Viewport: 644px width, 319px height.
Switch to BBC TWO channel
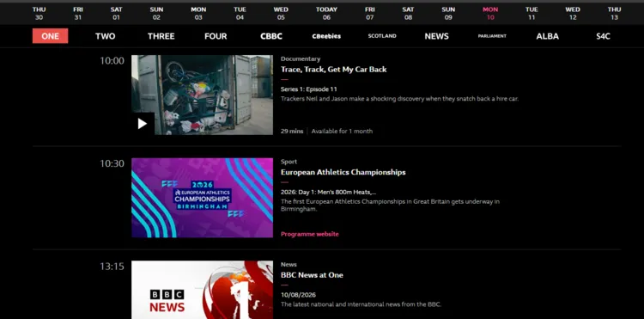click(106, 36)
